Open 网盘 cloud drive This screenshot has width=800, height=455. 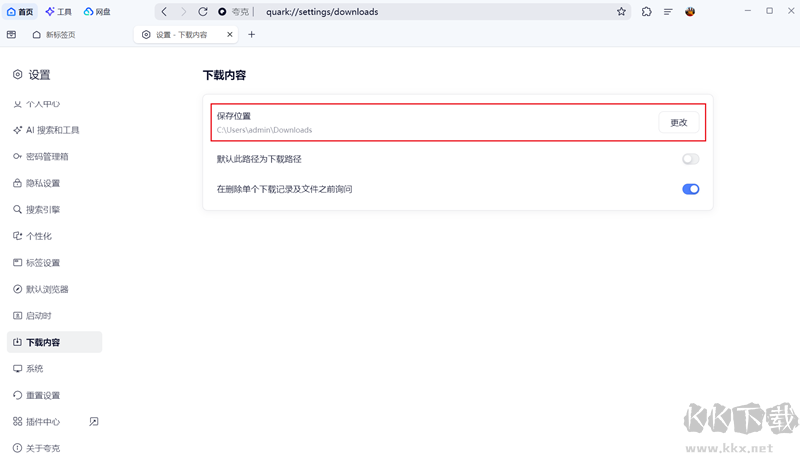pos(97,12)
